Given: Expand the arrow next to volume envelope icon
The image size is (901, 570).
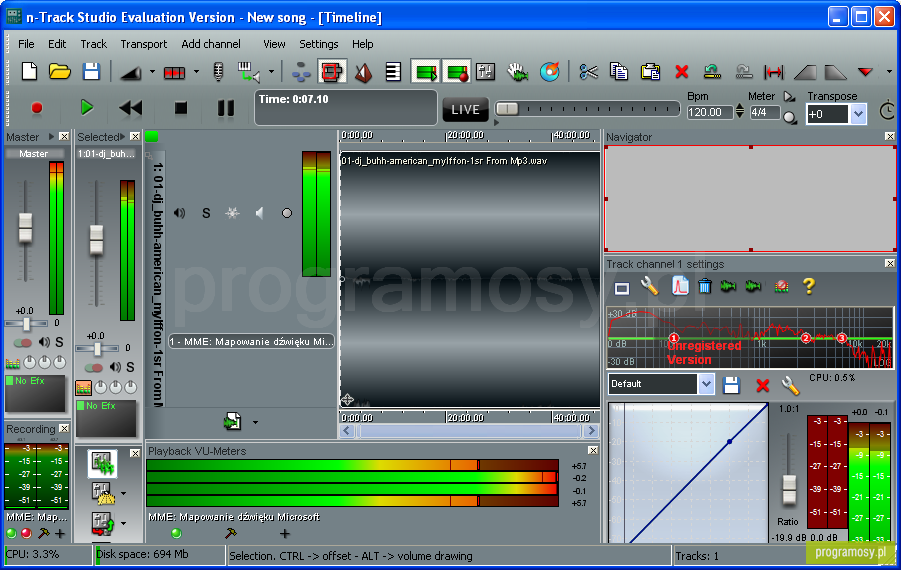Looking at the screenshot, I should tap(152, 72).
